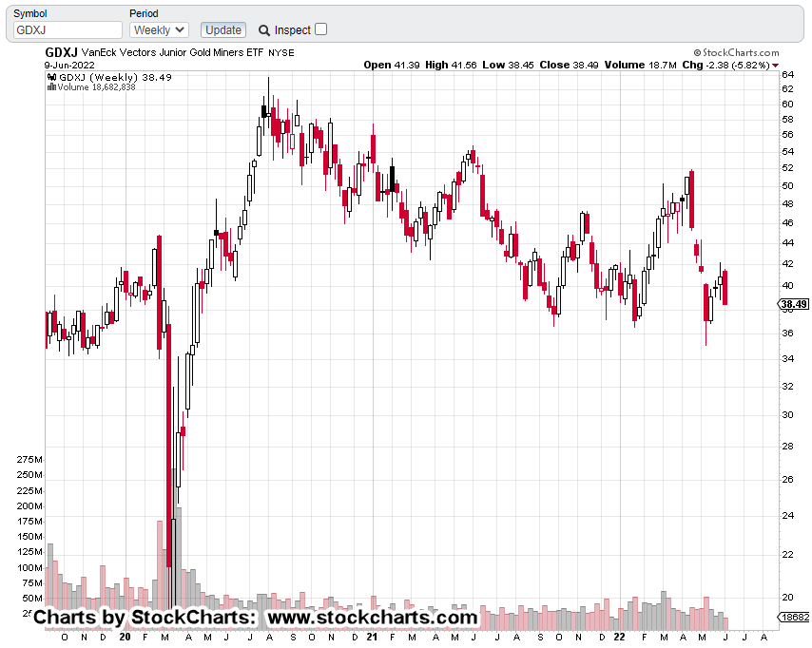Click the www.stockcharts.com watermark text
This screenshot has width=812, height=648.
373,618
